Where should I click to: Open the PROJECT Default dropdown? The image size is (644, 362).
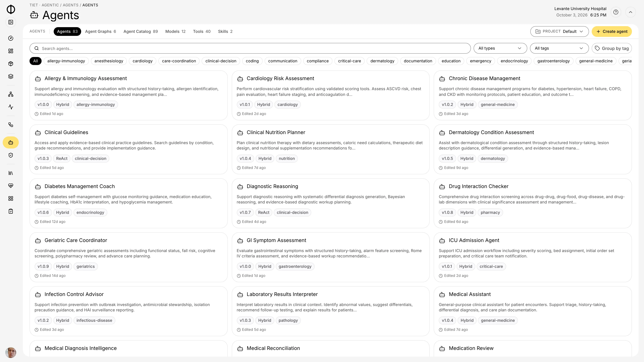tap(559, 32)
